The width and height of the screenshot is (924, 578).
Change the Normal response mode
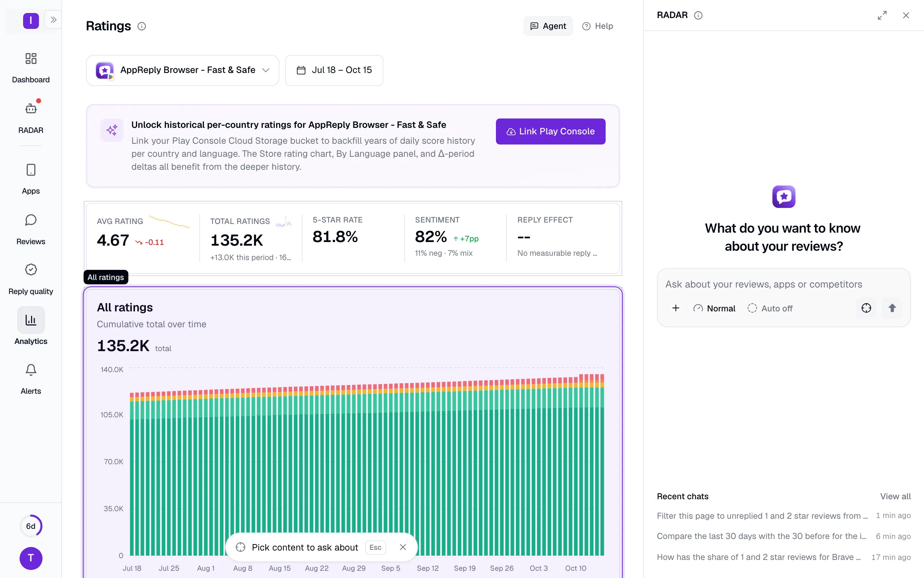point(714,308)
